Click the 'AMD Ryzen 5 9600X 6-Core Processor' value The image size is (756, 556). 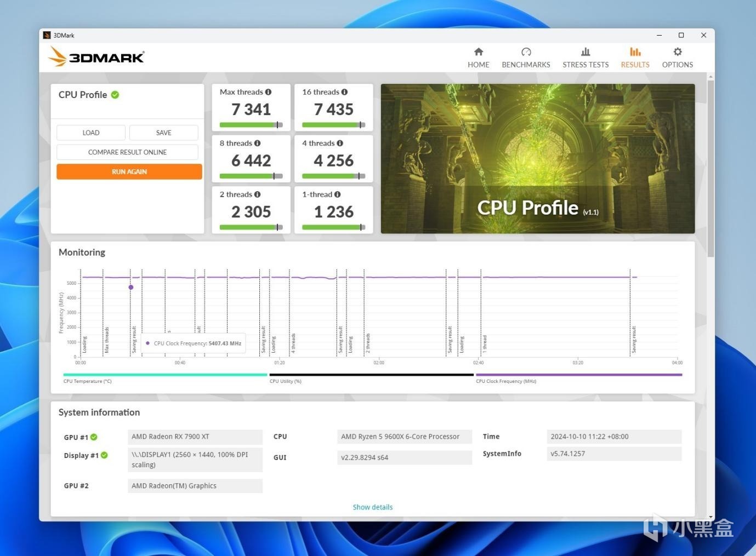pyautogui.click(x=405, y=437)
